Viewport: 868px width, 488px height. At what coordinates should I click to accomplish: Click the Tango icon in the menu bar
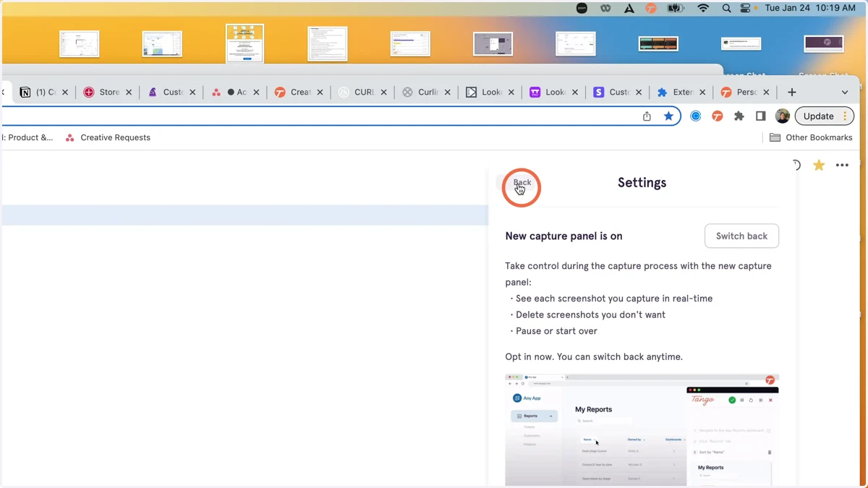[651, 8]
